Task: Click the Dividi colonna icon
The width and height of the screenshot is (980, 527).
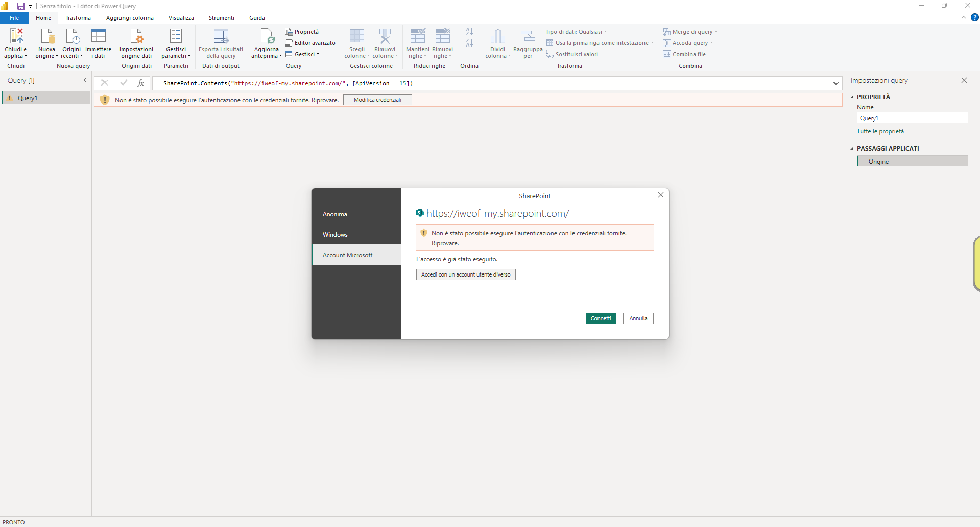Action: 497,36
